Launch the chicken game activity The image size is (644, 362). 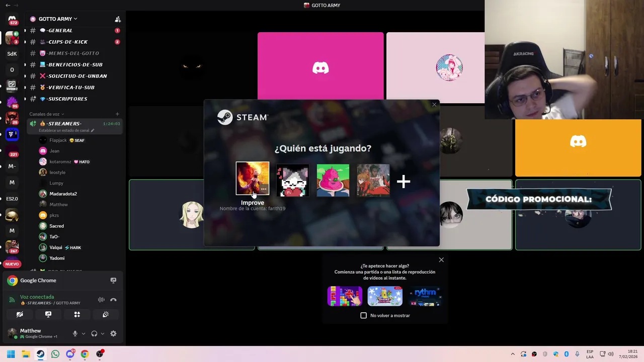pos(385,296)
